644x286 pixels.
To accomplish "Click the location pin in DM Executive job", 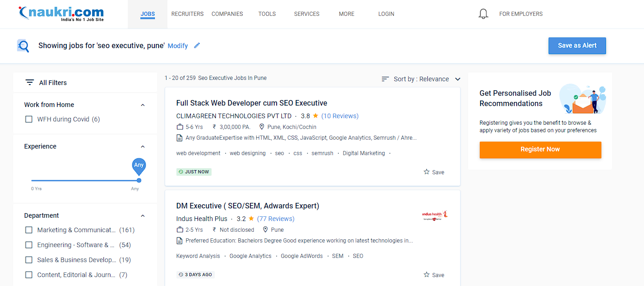I will click(265, 229).
